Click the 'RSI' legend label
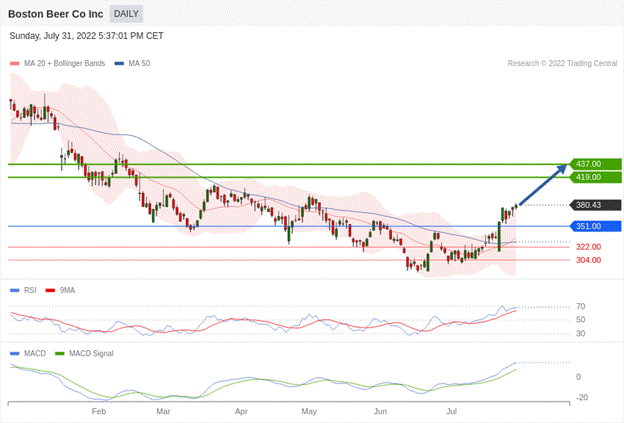Screen dimensions: 624x423 [30, 290]
